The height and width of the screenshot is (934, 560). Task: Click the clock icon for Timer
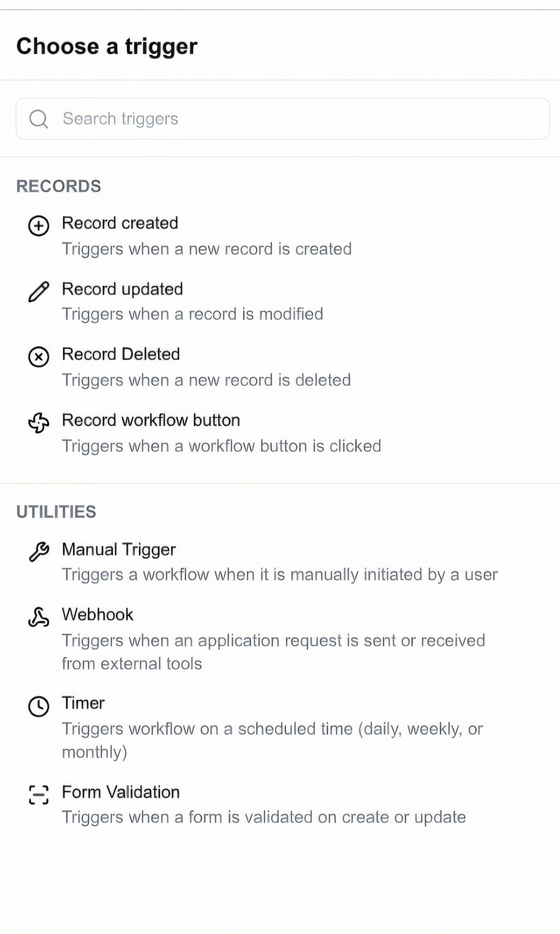(39, 707)
